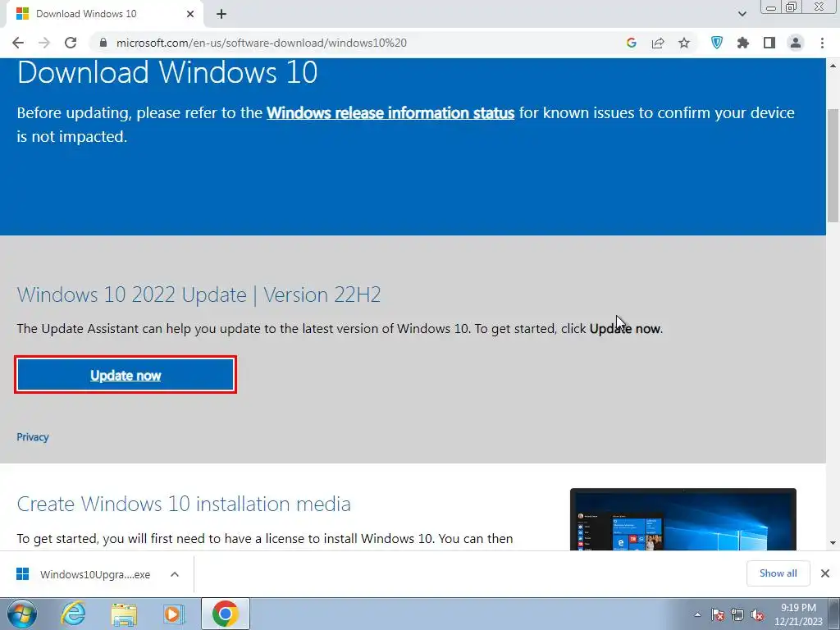The width and height of the screenshot is (840, 630).
Task: Click Show all downloads
Action: coord(778,573)
